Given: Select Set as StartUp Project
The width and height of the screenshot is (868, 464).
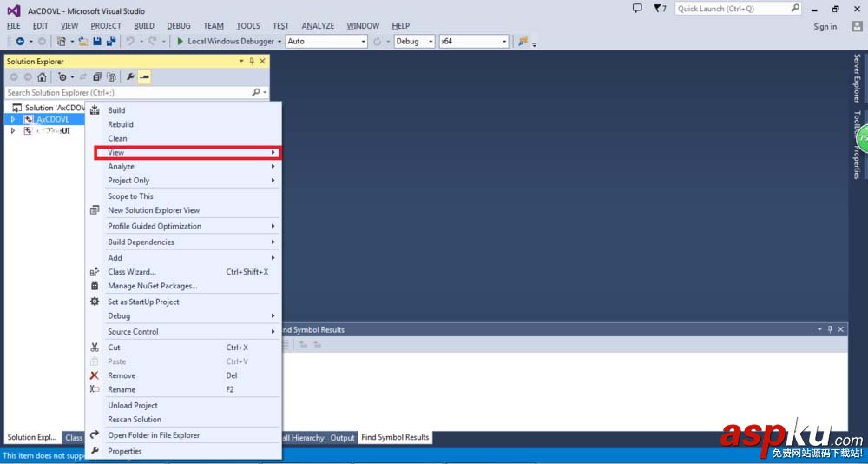Looking at the screenshot, I should pos(184,302).
